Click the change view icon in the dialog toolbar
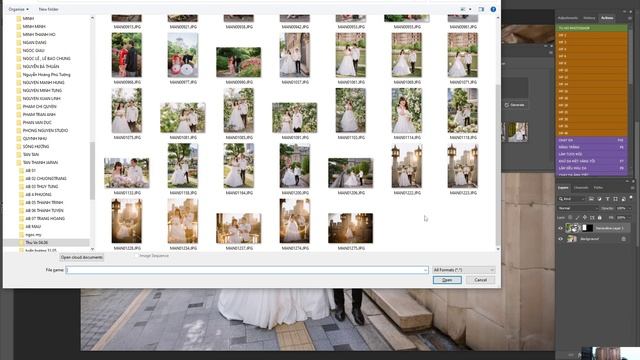This screenshot has height=360, width=640. (x=463, y=9)
